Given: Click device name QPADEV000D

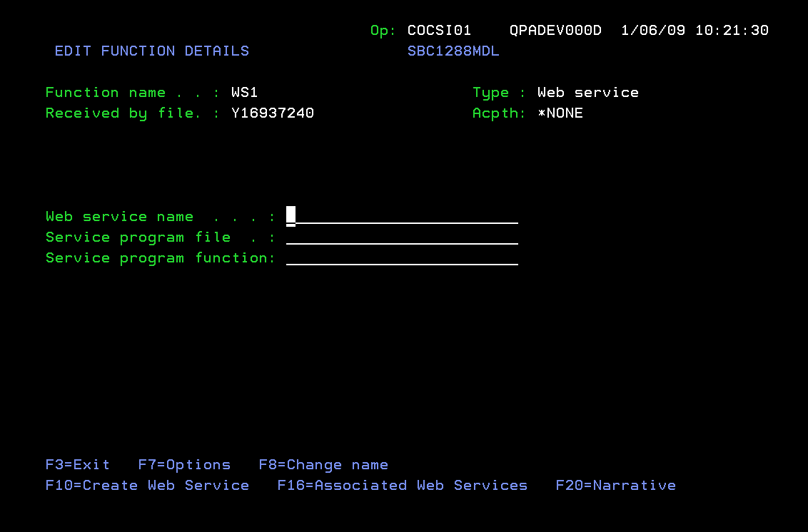Looking at the screenshot, I should 555,31.
